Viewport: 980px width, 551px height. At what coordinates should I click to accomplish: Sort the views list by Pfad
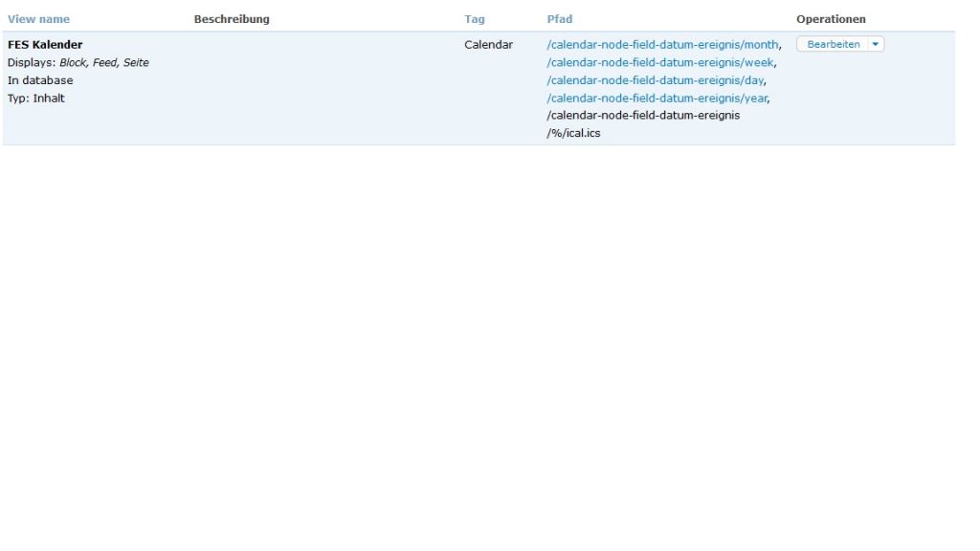tap(559, 19)
